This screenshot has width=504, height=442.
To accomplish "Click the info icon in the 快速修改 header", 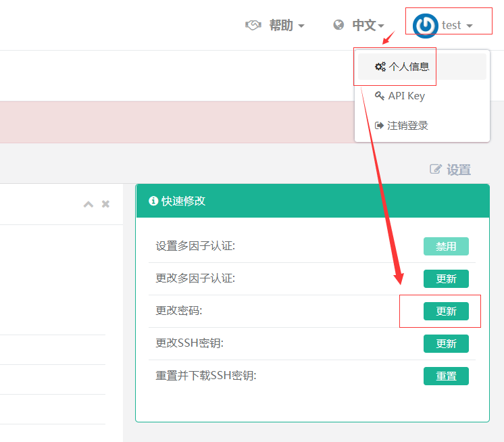I will pos(153,201).
